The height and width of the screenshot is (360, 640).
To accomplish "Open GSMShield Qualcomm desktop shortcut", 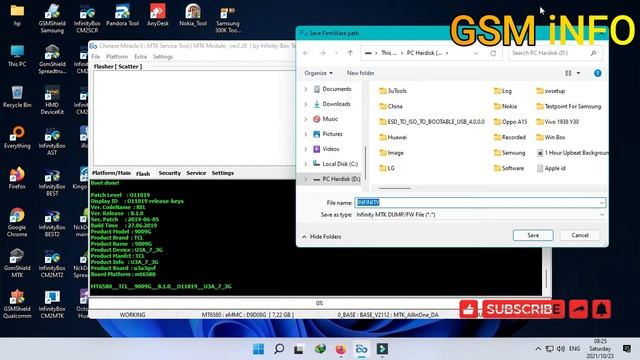I will 17,304.
